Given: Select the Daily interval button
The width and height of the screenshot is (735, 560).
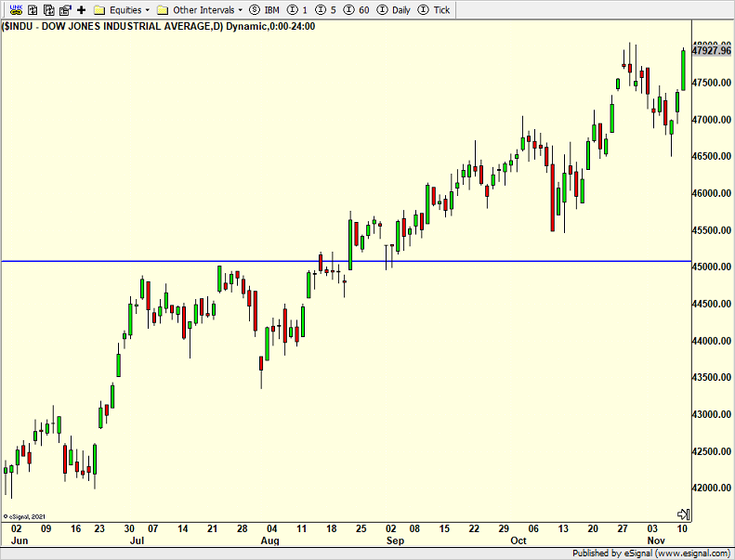Looking at the screenshot, I should coord(394,9).
